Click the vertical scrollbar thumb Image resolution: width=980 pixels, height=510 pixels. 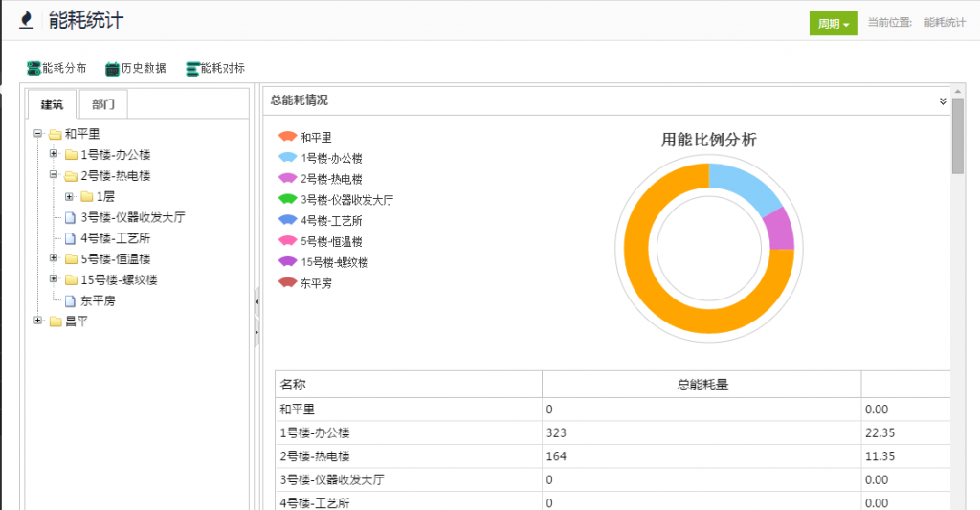957,136
